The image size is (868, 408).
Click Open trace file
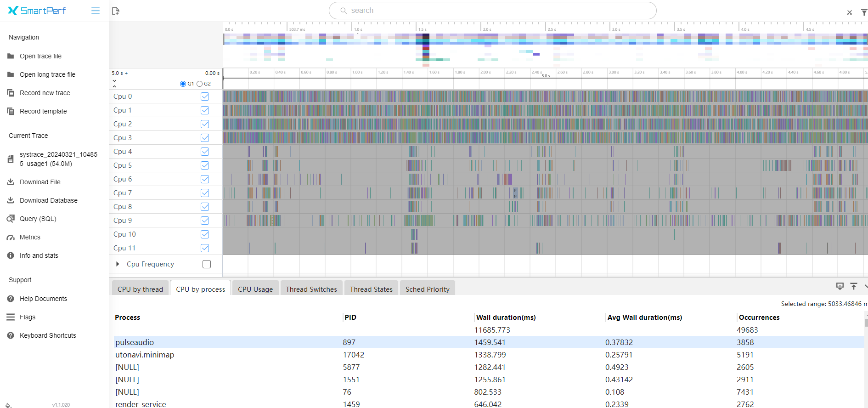40,56
